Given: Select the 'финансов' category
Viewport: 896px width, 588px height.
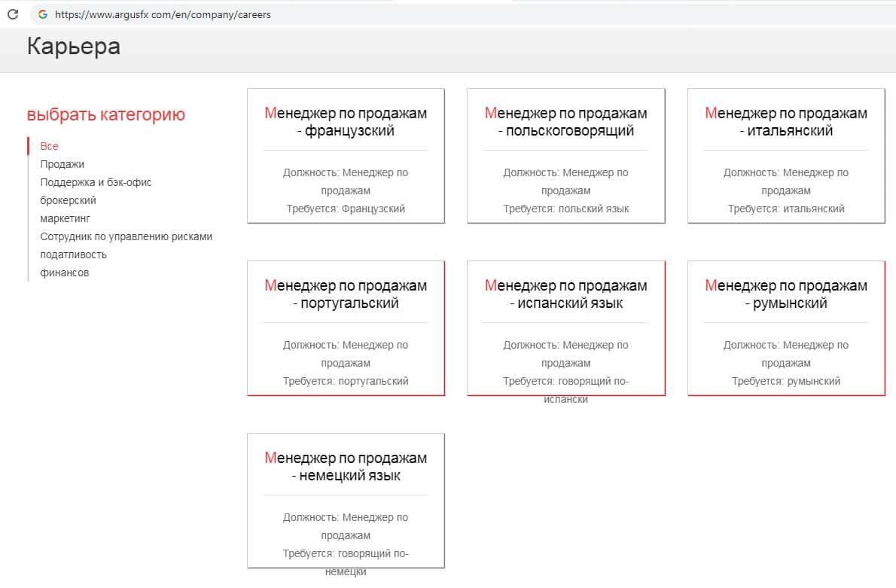Looking at the screenshot, I should (65, 273).
